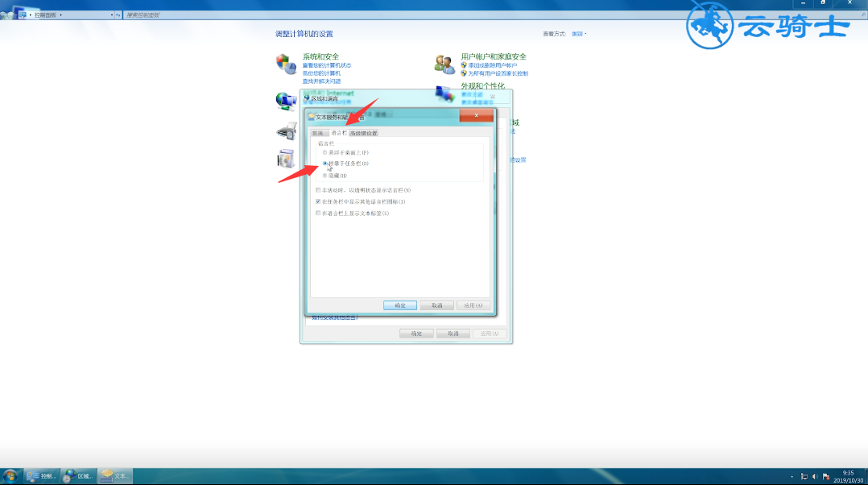Click 取消 in the text services dialog
This screenshot has height=485, width=868.
click(x=436, y=305)
